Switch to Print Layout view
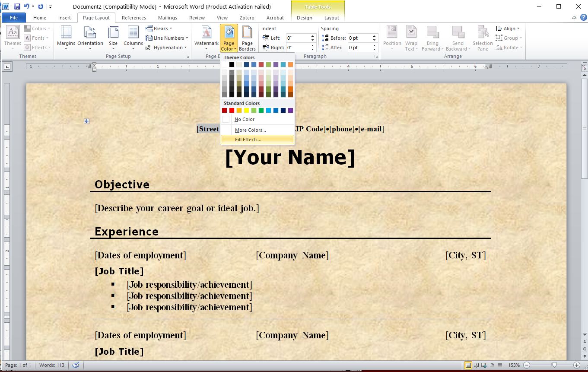Viewport: 588px width, 372px height. (468, 365)
